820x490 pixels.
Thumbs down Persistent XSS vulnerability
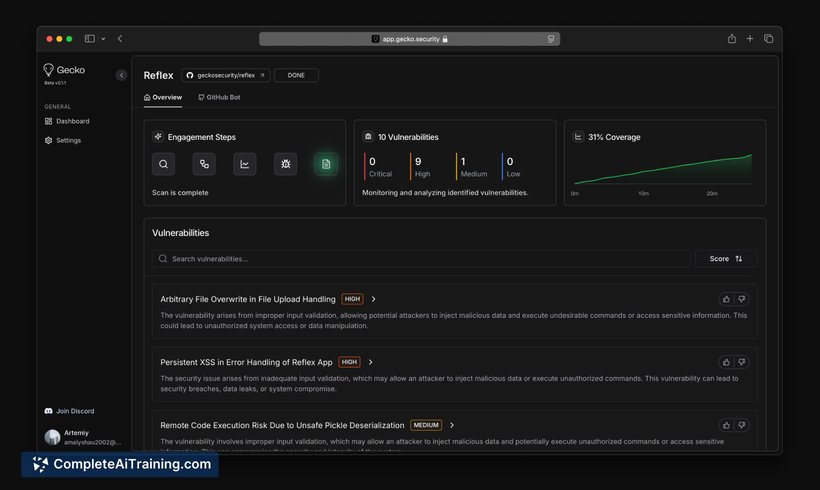(742, 362)
